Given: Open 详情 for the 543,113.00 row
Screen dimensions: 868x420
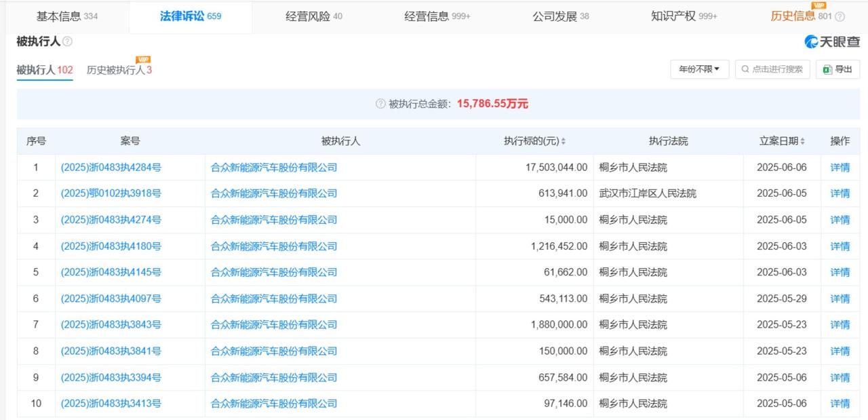Looking at the screenshot, I should pyautogui.click(x=840, y=299).
